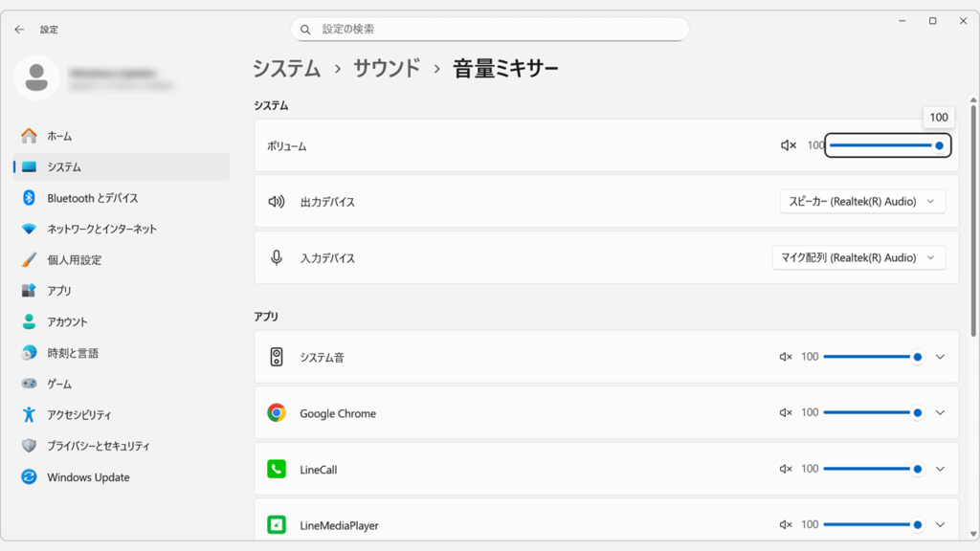Navigate to サウンド via the breadcrumb
The width and height of the screenshot is (980, 551).
[387, 68]
